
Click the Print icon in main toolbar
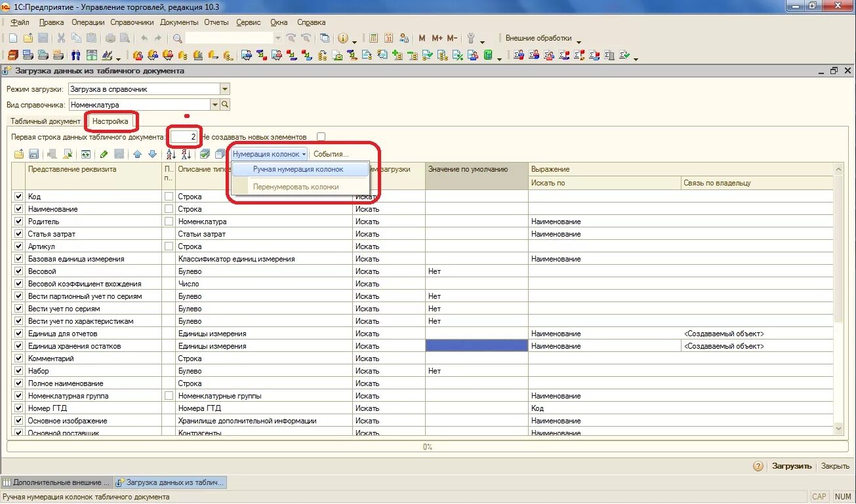point(110,39)
